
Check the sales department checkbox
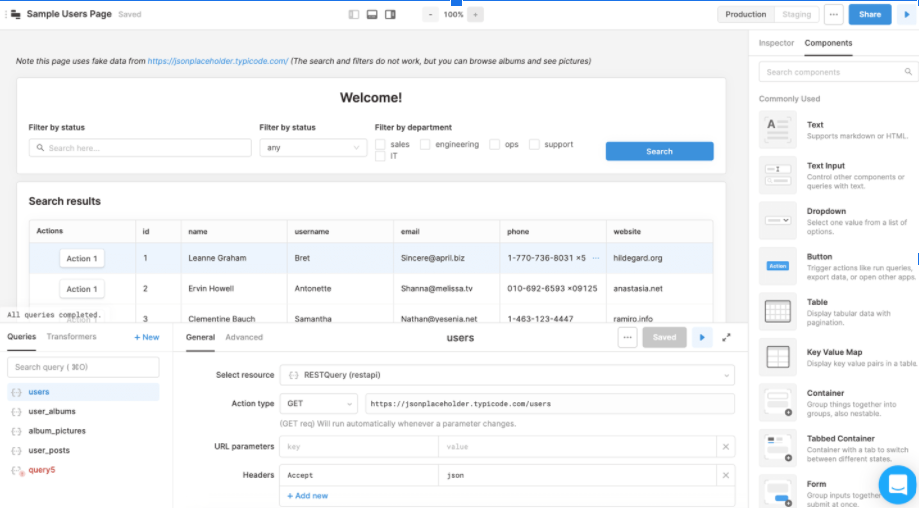pos(380,144)
